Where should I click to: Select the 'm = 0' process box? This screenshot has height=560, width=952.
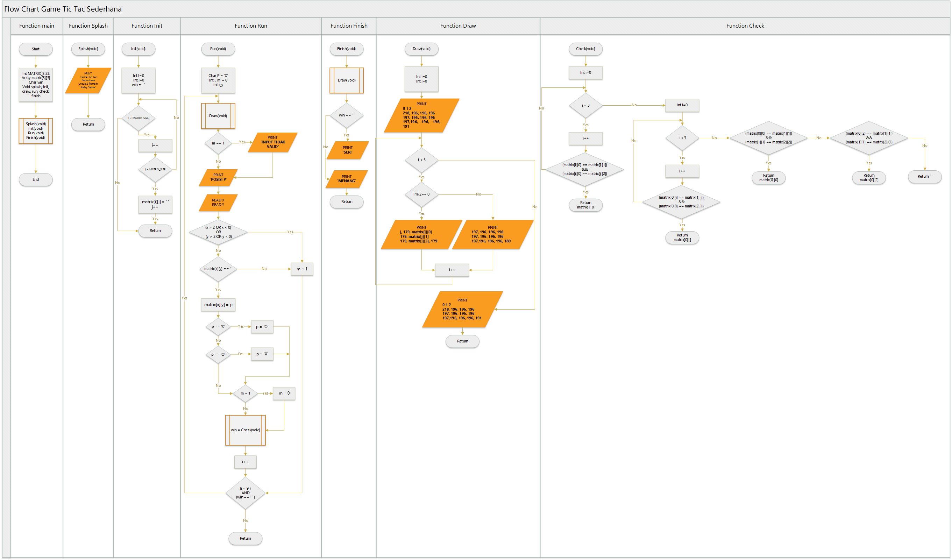284,394
